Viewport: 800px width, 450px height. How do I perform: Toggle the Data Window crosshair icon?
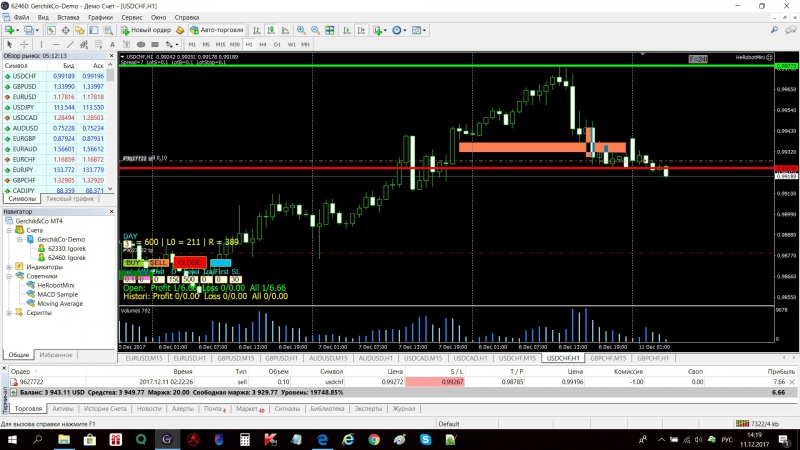[x=65, y=30]
